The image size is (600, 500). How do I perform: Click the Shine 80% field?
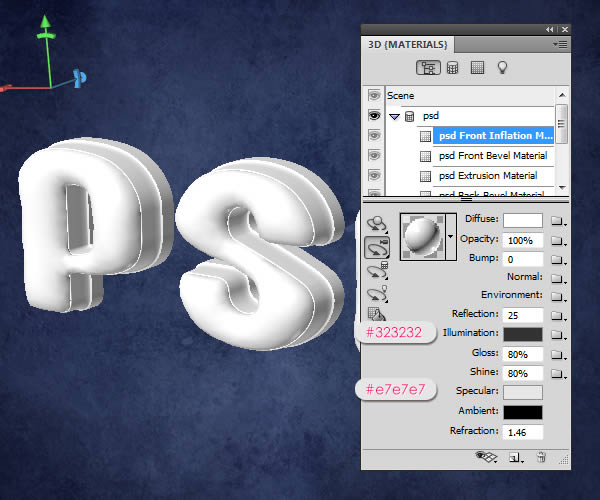[523, 373]
